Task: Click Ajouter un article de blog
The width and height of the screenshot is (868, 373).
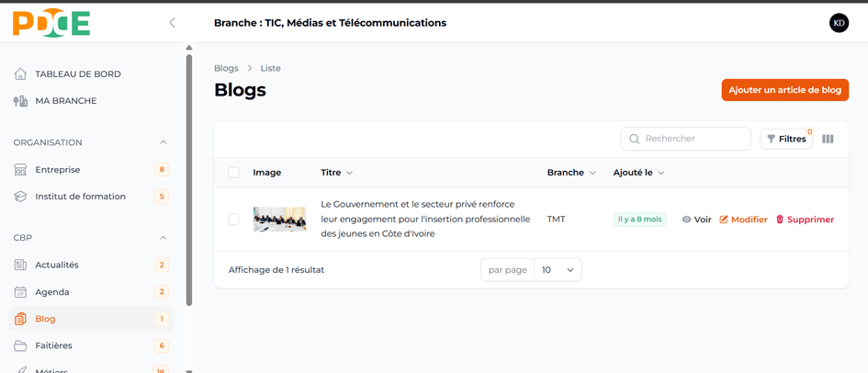Action: pyautogui.click(x=784, y=90)
